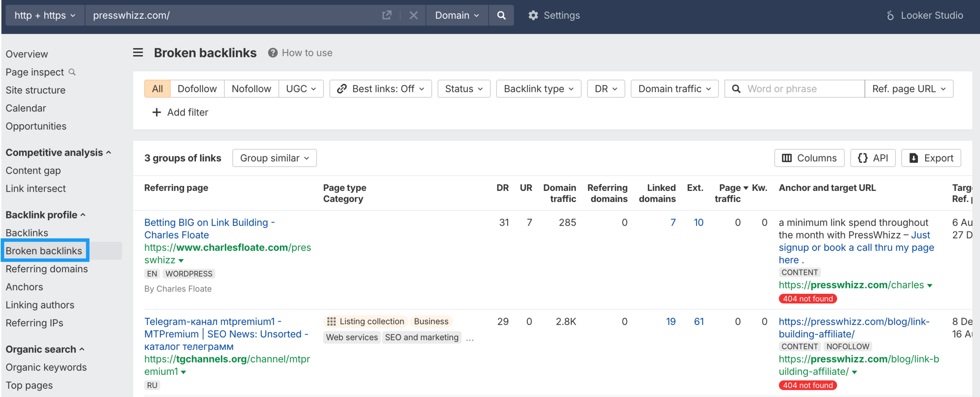The width and height of the screenshot is (980, 397).
Task: Open Site structure from the sidebar
Action: (x=36, y=90)
